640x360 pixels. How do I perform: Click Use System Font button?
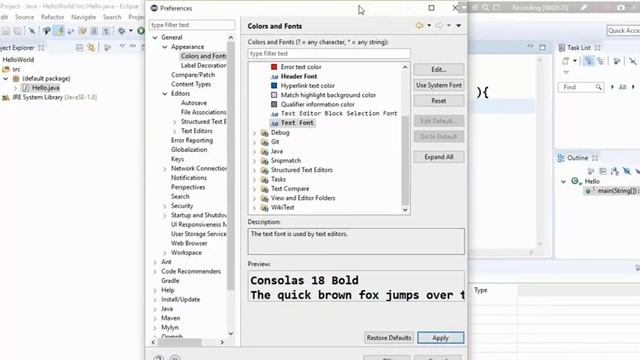click(439, 85)
